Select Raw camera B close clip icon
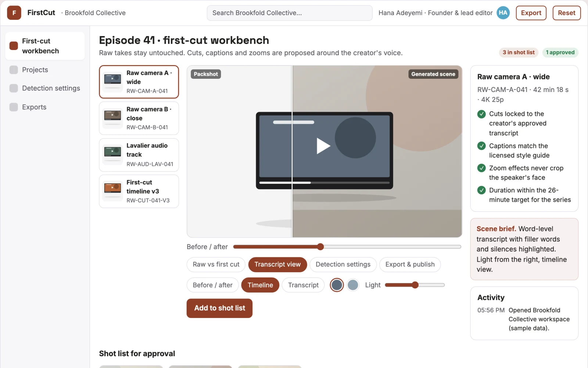The image size is (588, 368). 113,116
